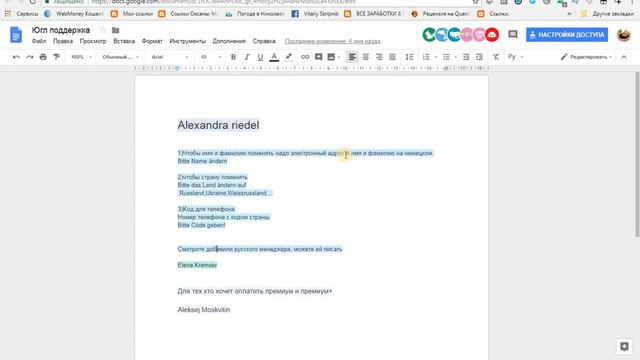Open the zoom 100% dropdown
This screenshot has width=640, height=360.
tap(81, 57)
